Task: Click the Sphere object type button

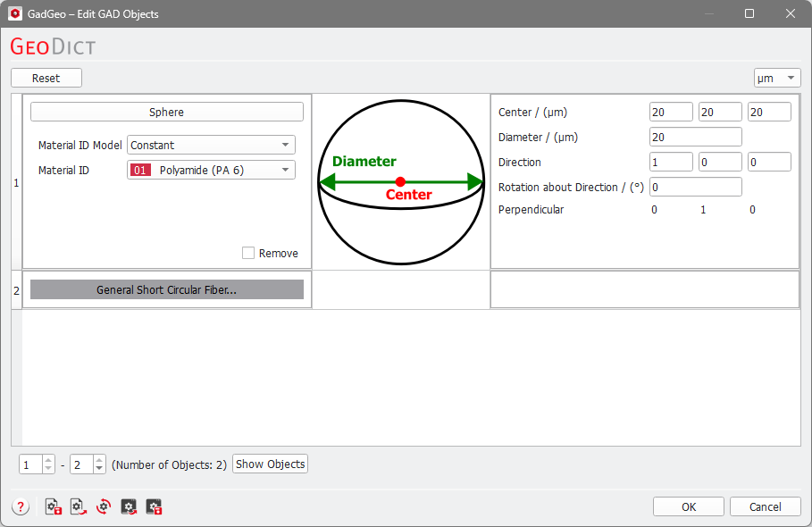Action: click(167, 112)
